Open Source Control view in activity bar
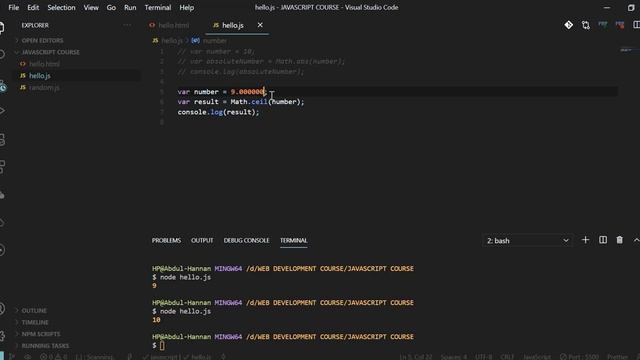 [x=2, y=87]
